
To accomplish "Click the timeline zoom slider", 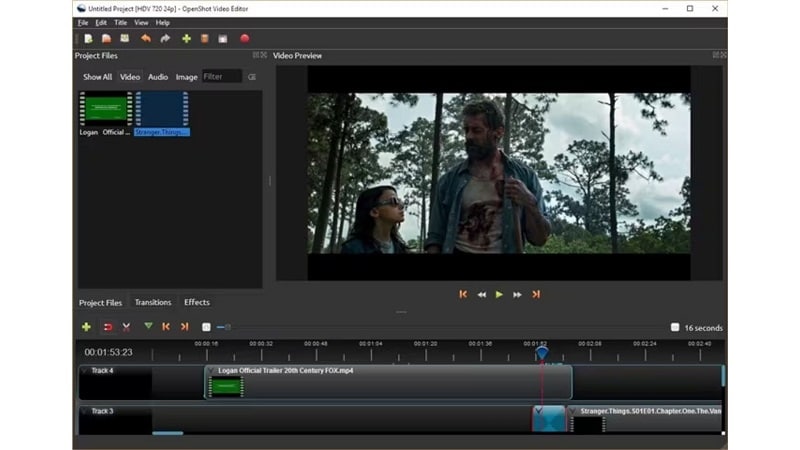I will [x=223, y=327].
